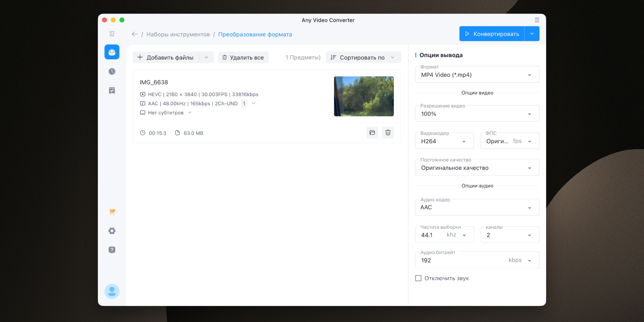
Task: Open the Сортировать по dropdown
Action: point(363,57)
